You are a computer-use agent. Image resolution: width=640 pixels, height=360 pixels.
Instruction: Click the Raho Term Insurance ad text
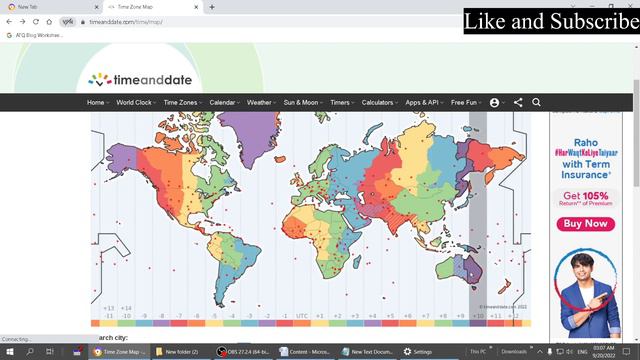tap(586, 159)
